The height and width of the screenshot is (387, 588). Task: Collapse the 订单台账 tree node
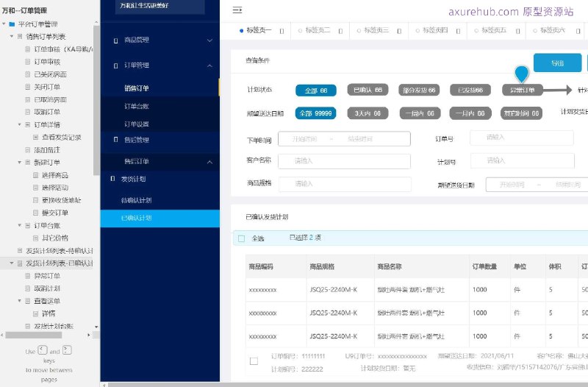coord(20,225)
